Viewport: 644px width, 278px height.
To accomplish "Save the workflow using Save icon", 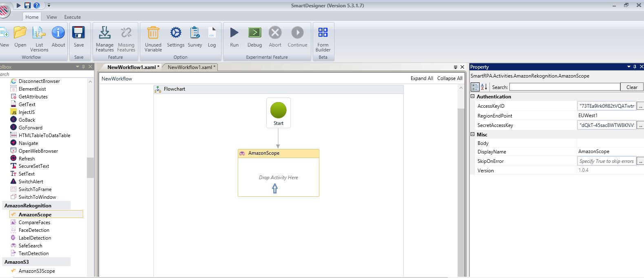I will [x=78, y=33].
